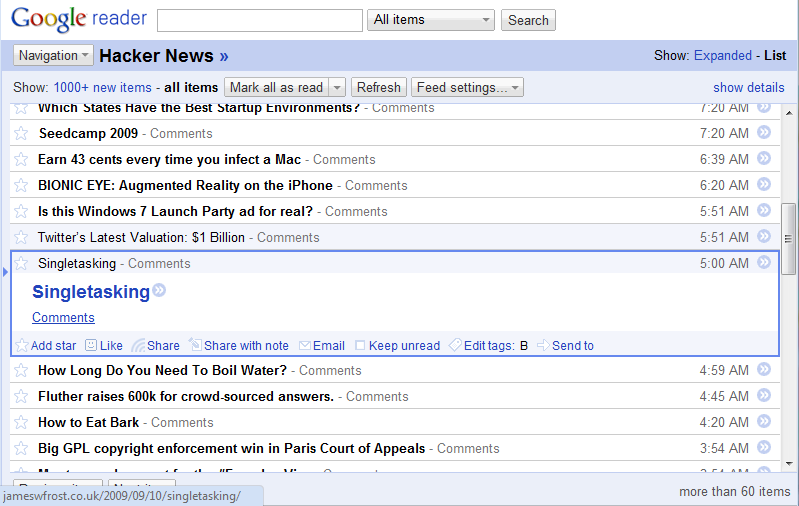This screenshot has height=506, width=799.
Task: Click into the search text field
Action: coord(259,20)
